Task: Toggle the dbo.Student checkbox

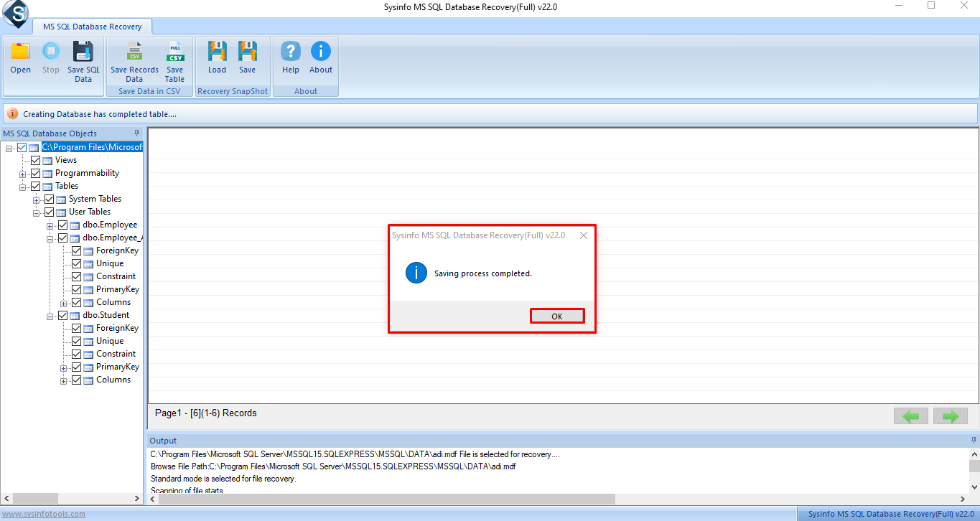Action: tap(62, 315)
